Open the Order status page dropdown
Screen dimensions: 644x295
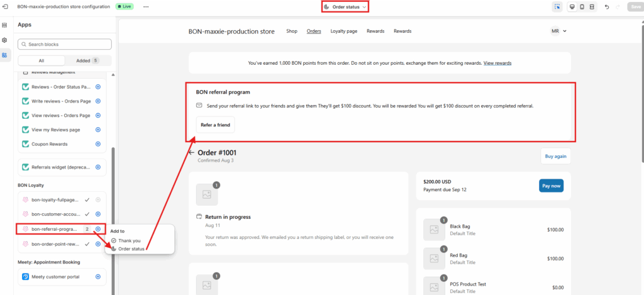[x=345, y=7]
